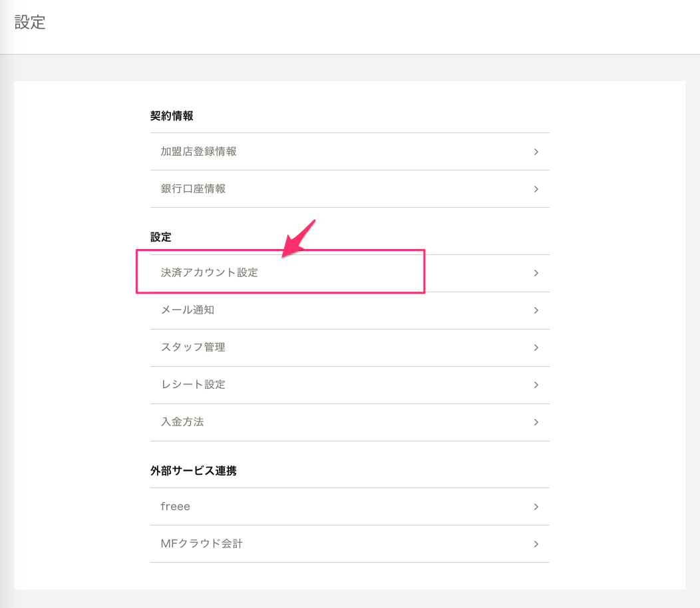
Task: Click chevron arrow for レシート設定
Action: pos(536,385)
